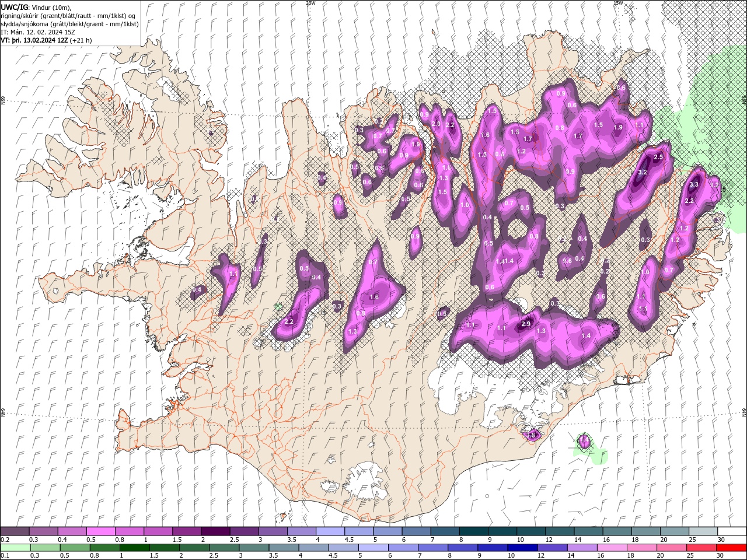This screenshot has height=560, width=747.
Task: Pick the upper legend dark purple 2 swatch
Action: (x=215, y=531)
